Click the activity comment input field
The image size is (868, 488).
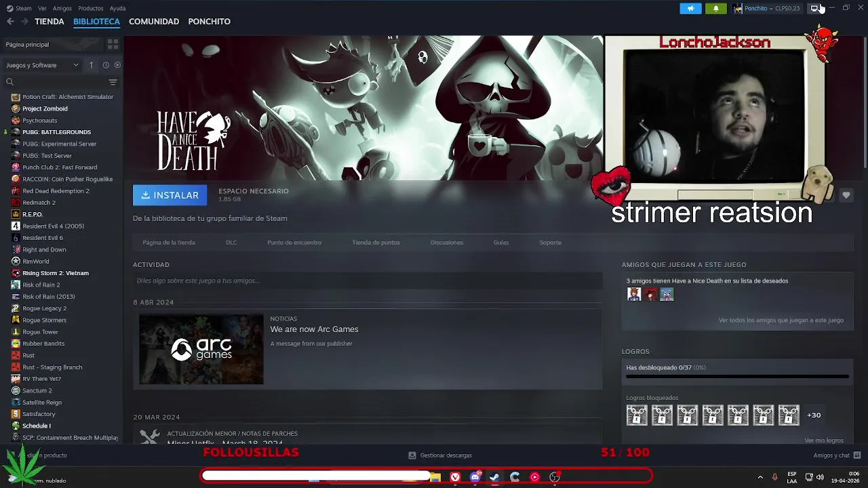point(368,281)
